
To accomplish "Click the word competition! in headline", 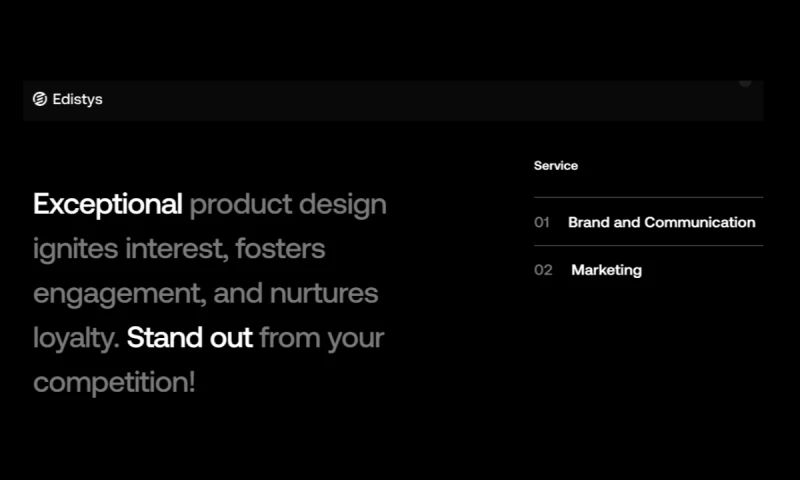I will point(114,382).
